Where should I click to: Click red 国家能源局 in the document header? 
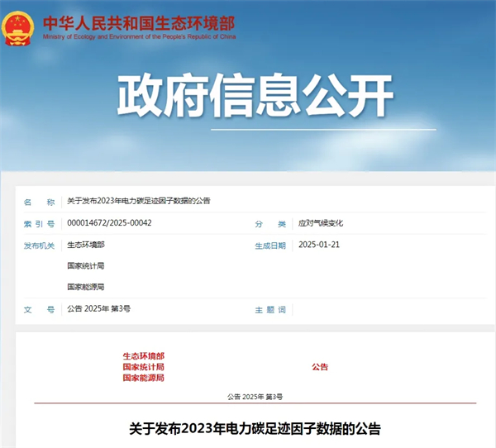pyautogui.click(x=144, y=378)
